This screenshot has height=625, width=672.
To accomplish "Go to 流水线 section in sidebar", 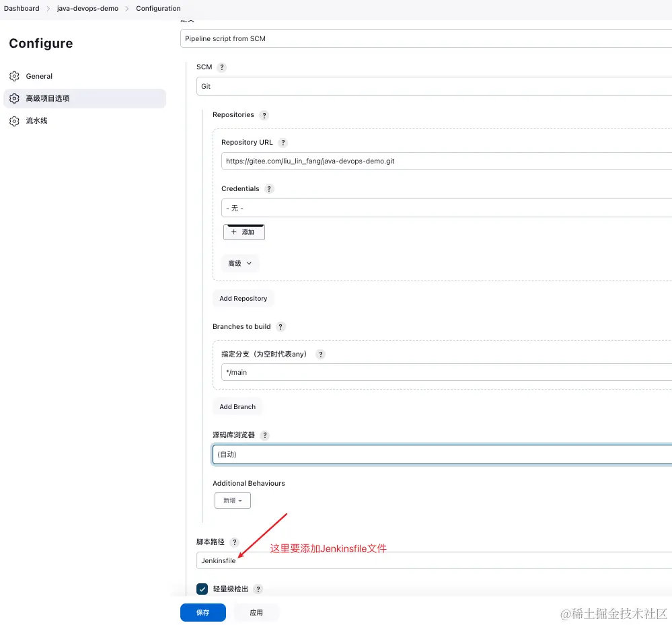I will tap(85, 121).
